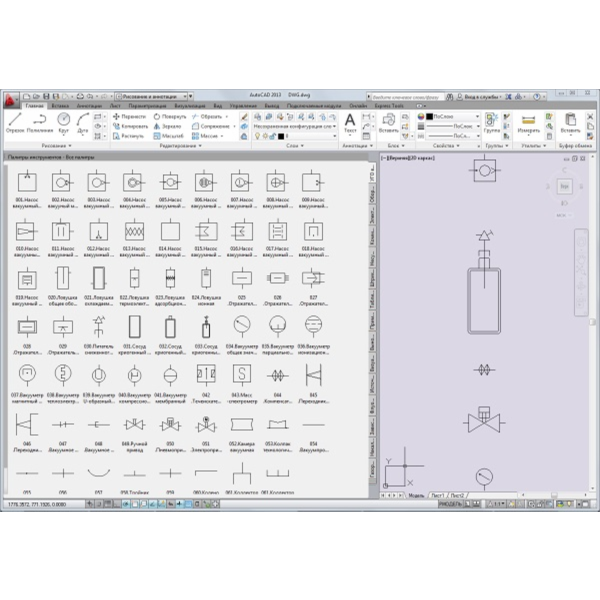Expand the Утилиты panel
This screenshot has width=600, height=600.
[534, 146]
